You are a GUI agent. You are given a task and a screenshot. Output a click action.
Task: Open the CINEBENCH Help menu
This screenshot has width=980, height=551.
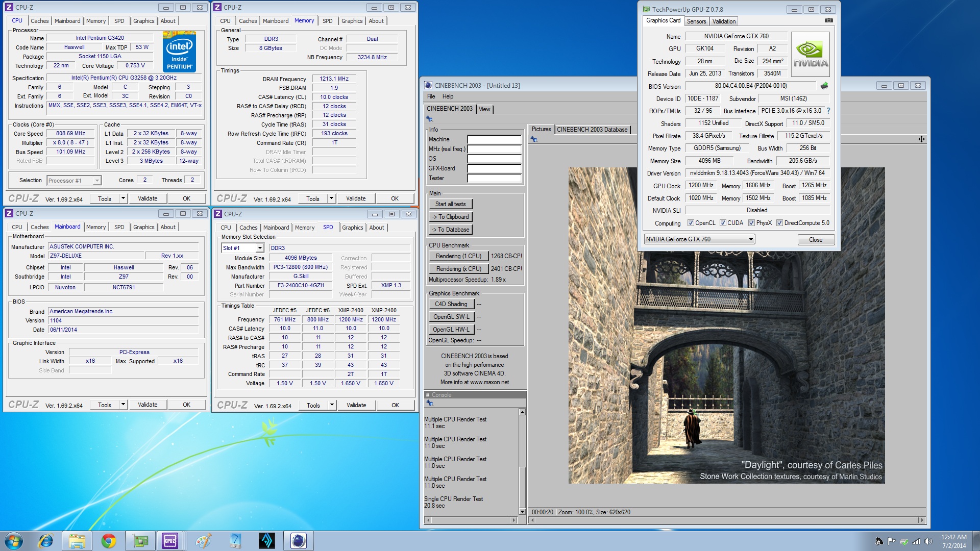[448, 96]
